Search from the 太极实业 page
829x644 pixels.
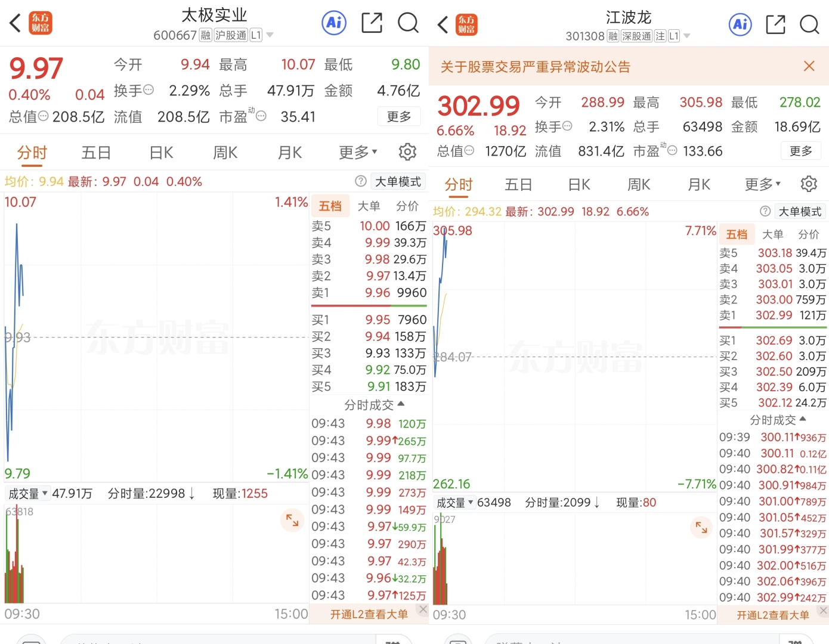pos(408,23)
